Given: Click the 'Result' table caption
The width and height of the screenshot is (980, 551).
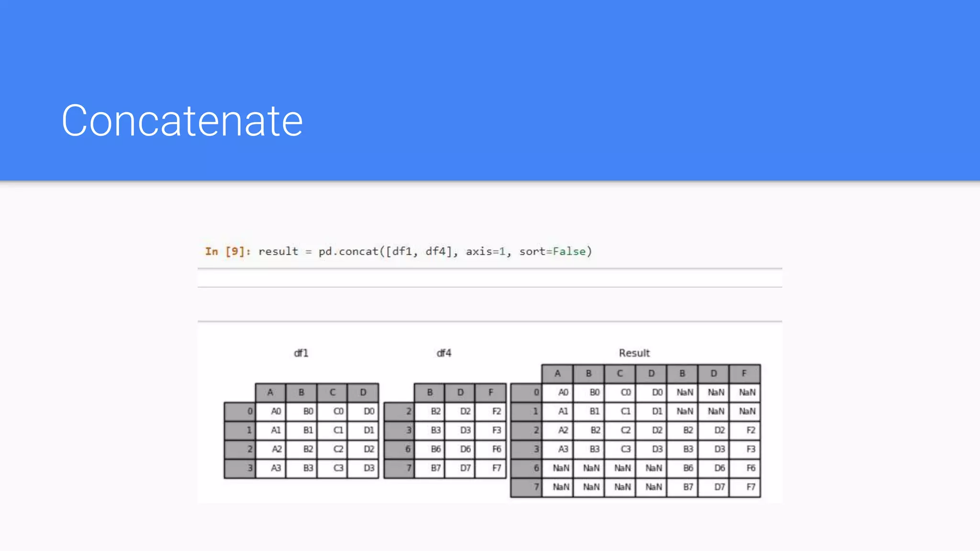Looking at the screenshot, I should (634, 353).
